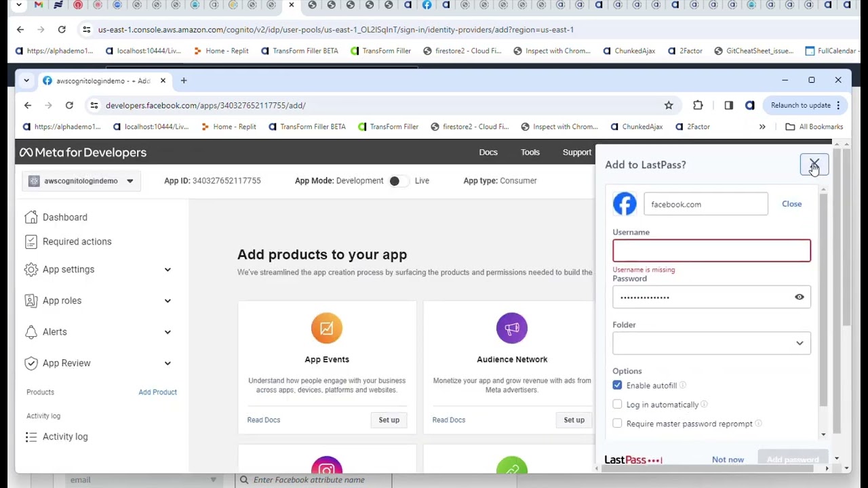The width and height of the screenshot is (868, 488).
Task: Click the App Events product icon
Action: 327,328
